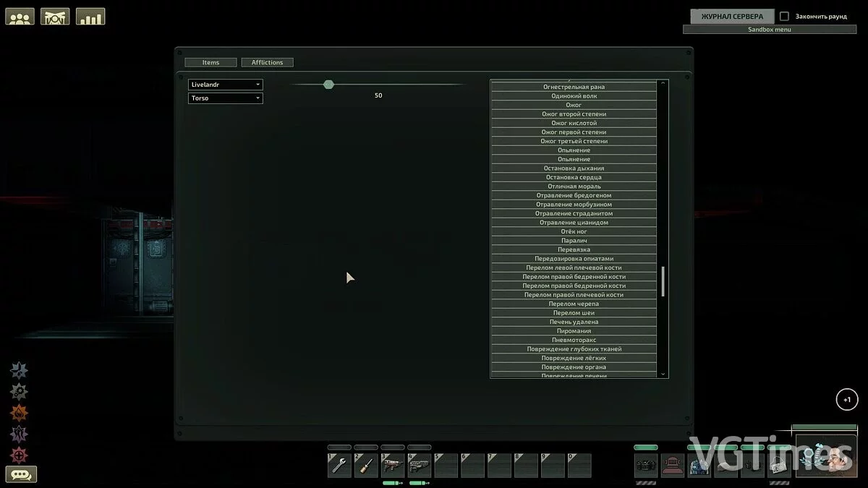
Task: Click the scroll-down arrow of afflictions list
Action: click(663, 374)
